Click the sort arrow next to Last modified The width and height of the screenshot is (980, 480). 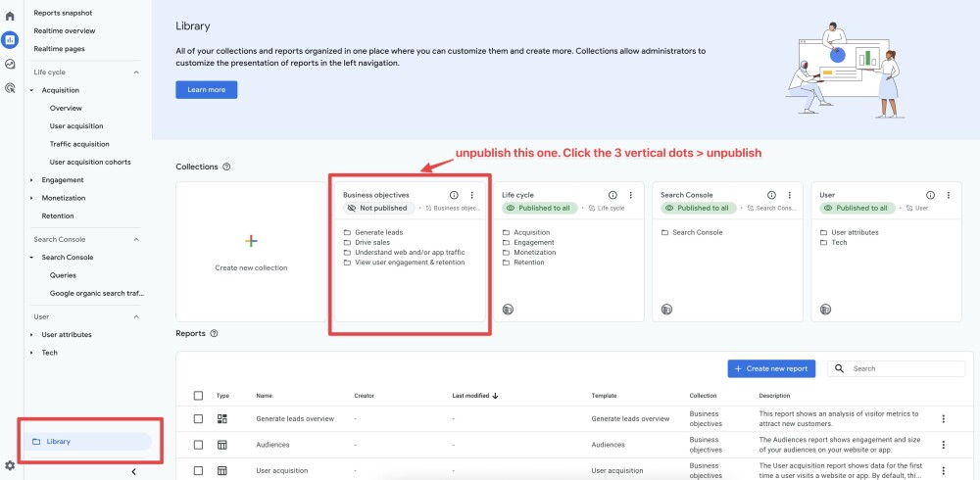click(x=496, y=396)
